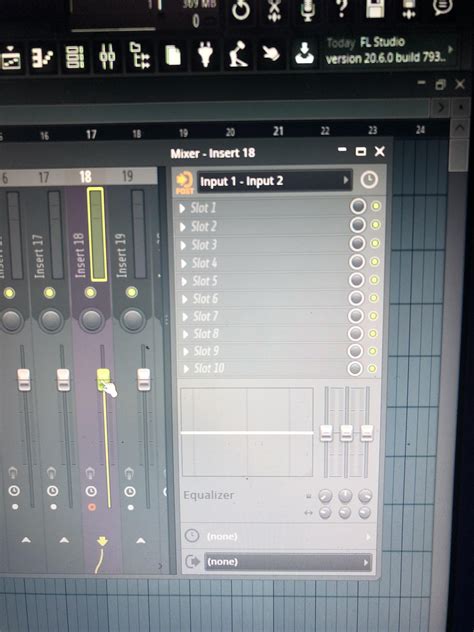Open the output routing (none) dropdown
Image resolution: width=474 pixels, height=632 pixels.
click(288, 562)
